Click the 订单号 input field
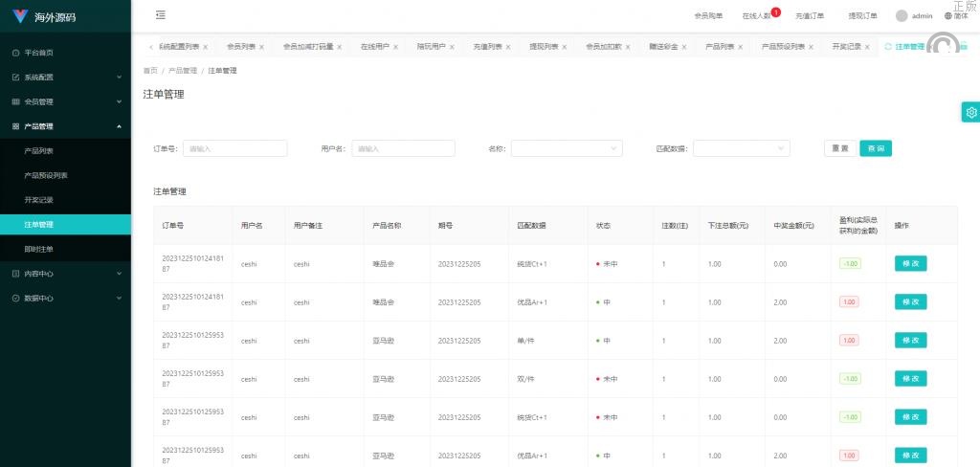This screenshot has height=467, width=980. coord(234,148)
